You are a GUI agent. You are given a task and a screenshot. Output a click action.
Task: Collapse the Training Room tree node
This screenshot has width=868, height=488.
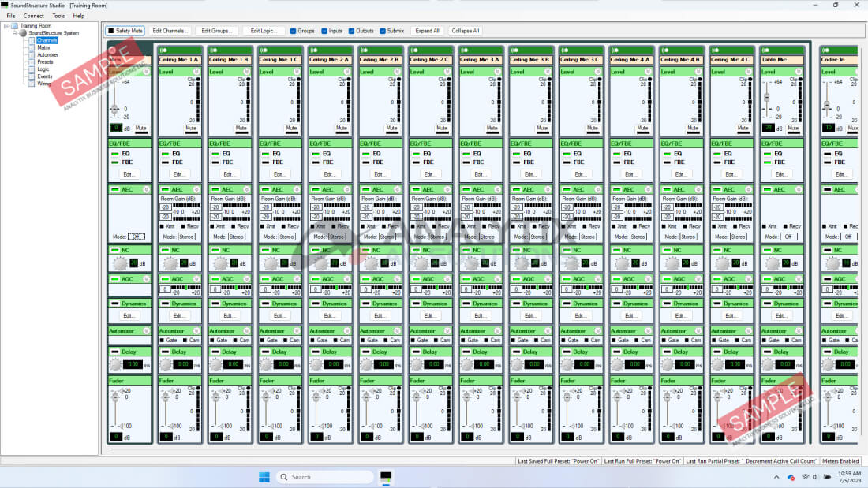coord(6,26)
